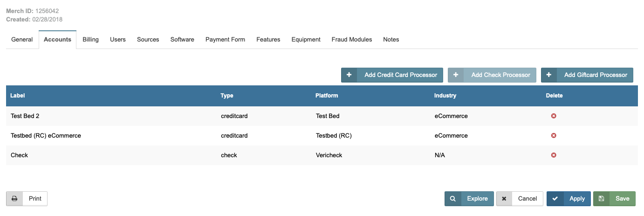The image size is (644, 216).
Task: Go to the Fraud Modules tab
Action: tap(352, 40)
